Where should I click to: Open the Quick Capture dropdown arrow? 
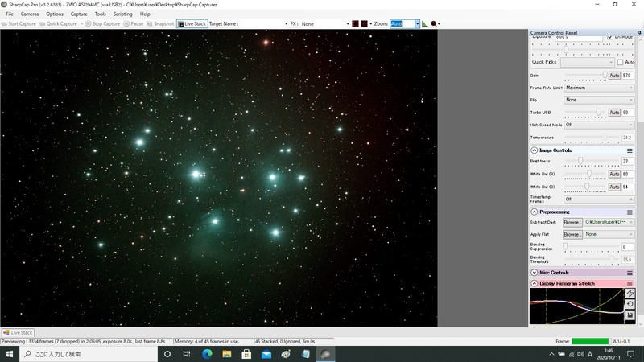(x=81, y=24)
